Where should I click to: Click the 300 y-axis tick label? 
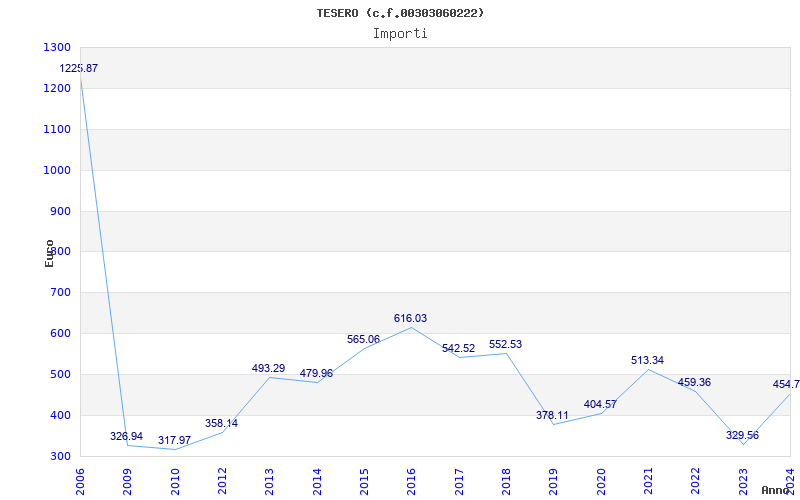[60, 457]
